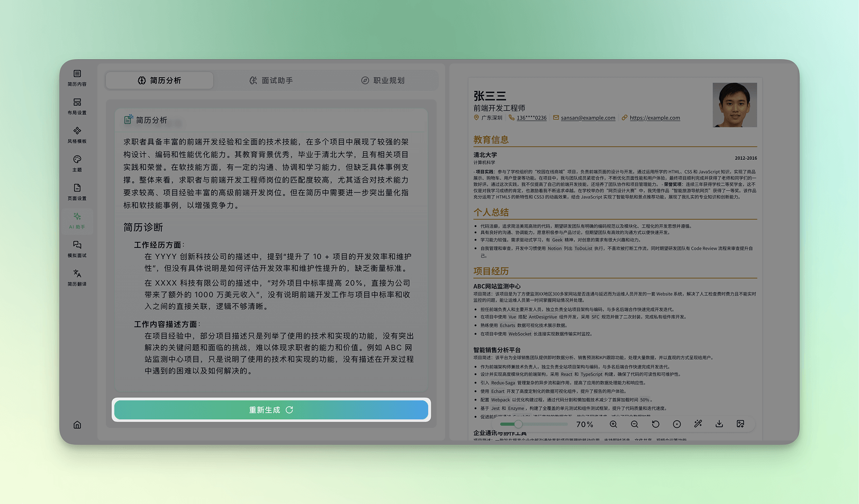Image resolution: width=859 pixels, height=504 pixels.
Task: Click the resume profile photo
Action: 735,105
